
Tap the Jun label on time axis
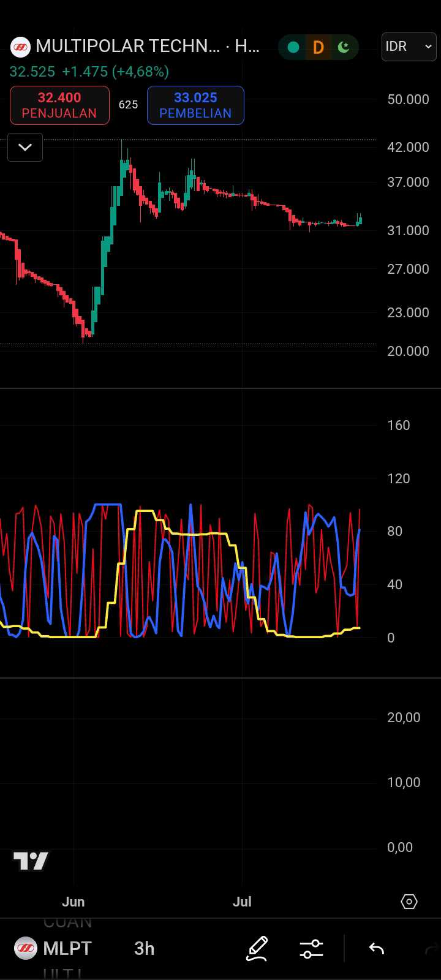coord(73,902)
